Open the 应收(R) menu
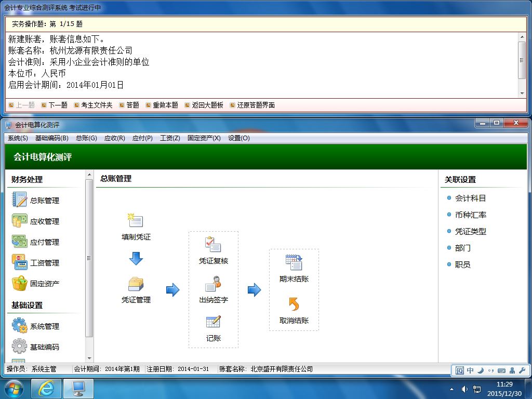The width and height of the screenshot is (532, 399). click(114, 138)
